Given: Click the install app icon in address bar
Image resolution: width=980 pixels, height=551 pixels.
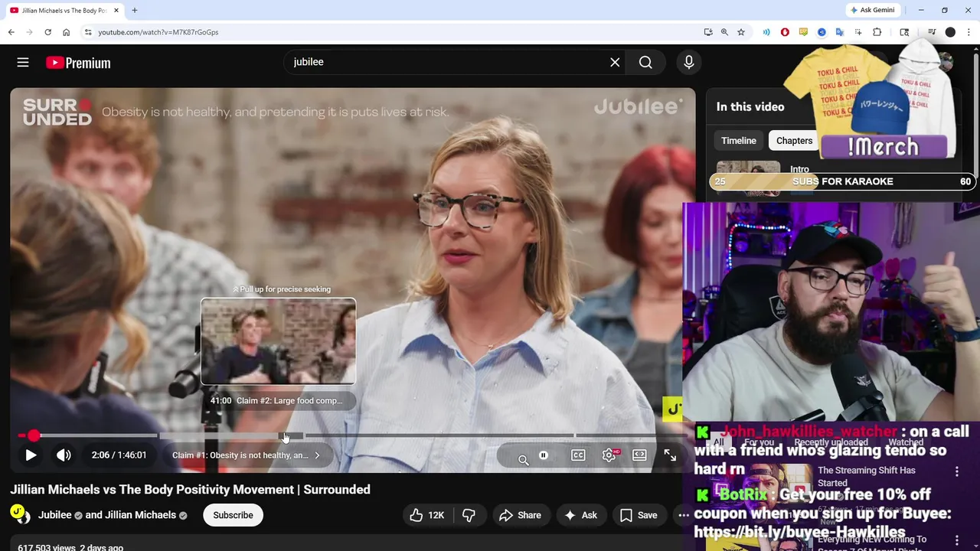Looking at the screenshot, I should 708,32.
